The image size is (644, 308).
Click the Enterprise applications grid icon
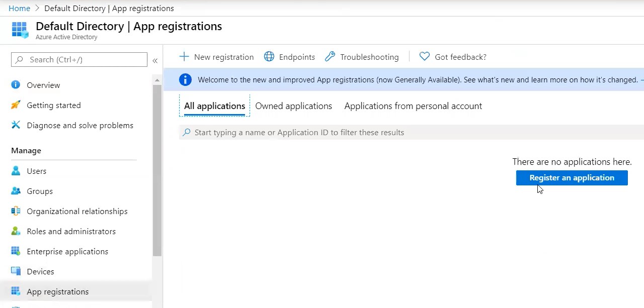pos(16,251)
